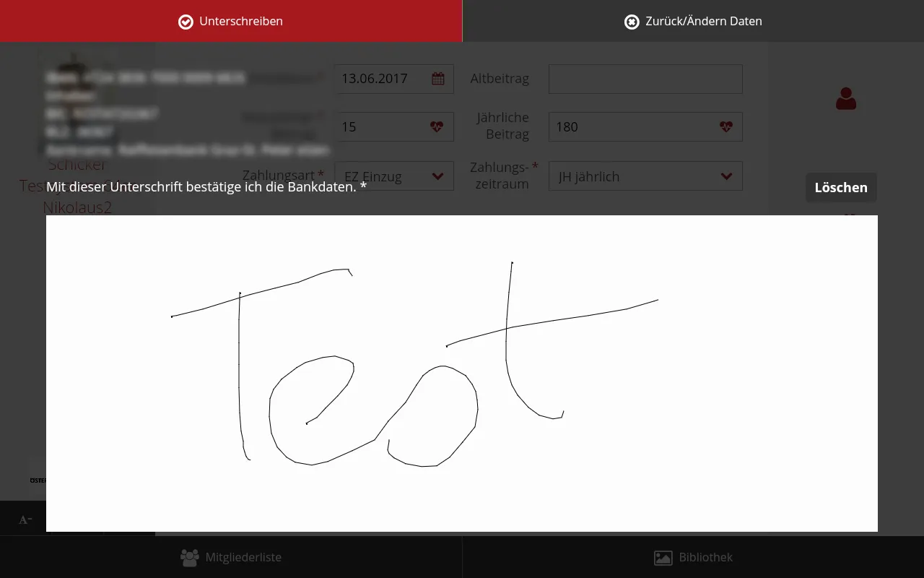924x578 pixels.
Task: Switch to the Mitgliederliste tab
Action: click(x=231, y=557)
